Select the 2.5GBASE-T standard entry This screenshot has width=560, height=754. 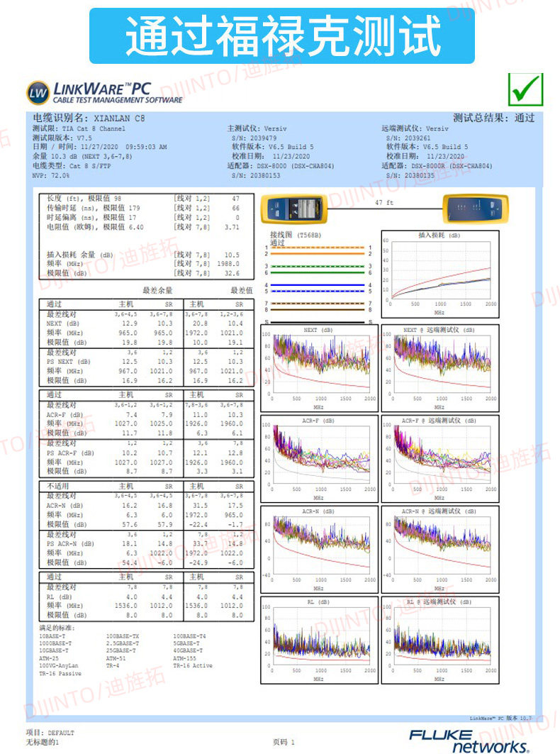123,643
